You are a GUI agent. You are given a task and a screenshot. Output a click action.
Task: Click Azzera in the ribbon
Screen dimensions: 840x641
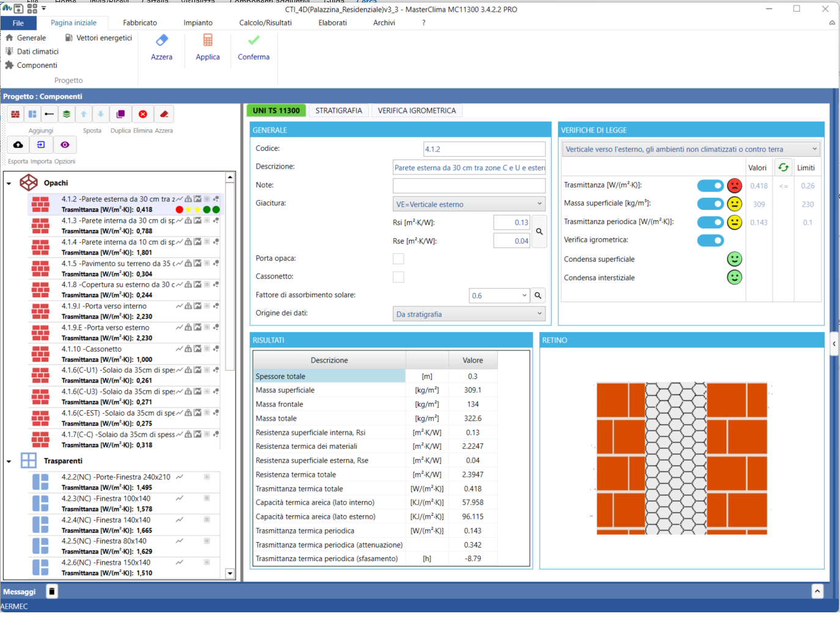pos(161,48)
